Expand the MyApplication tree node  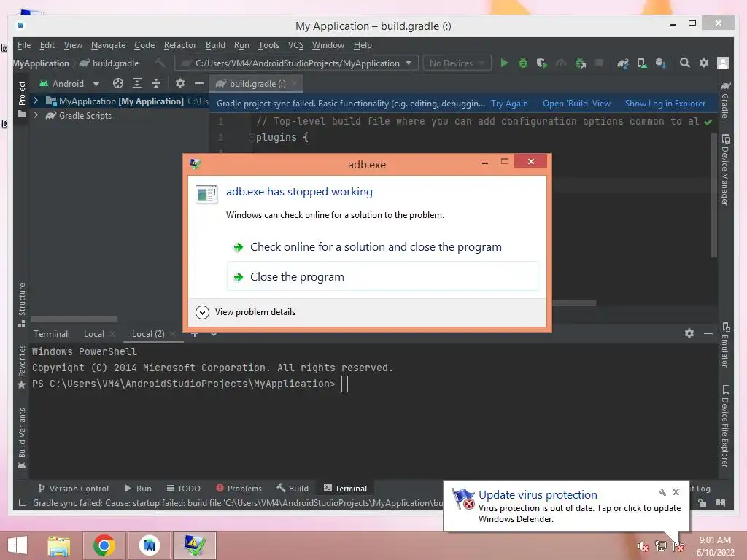(x=36, y=101)
